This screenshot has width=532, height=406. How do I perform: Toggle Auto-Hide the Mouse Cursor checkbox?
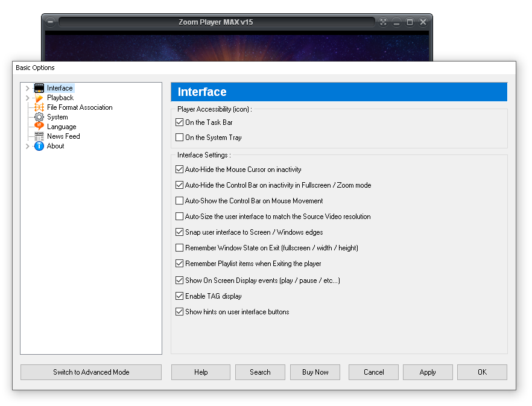[x=180, y=170]
